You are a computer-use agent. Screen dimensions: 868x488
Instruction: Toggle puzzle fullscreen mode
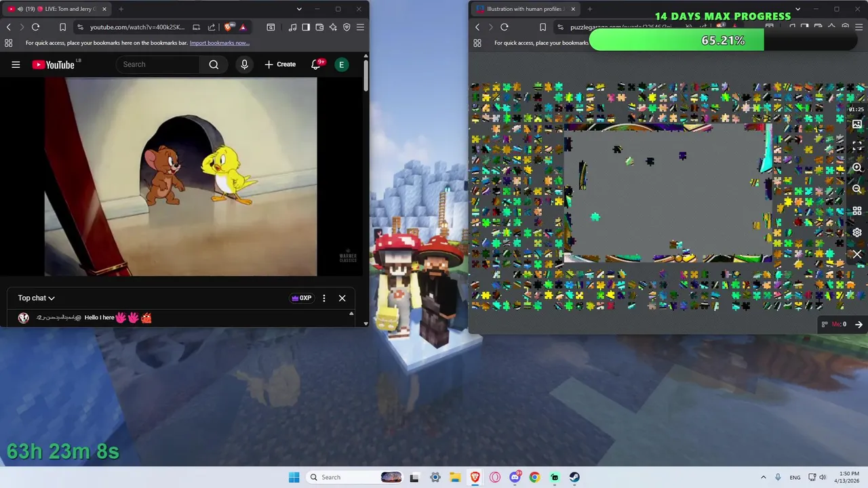coord(857,146)
